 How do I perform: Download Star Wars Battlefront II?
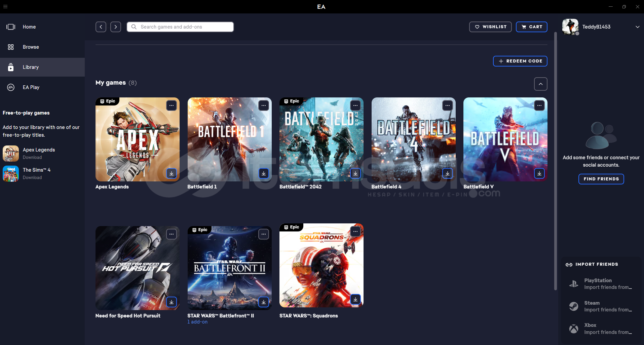(264, 302)
